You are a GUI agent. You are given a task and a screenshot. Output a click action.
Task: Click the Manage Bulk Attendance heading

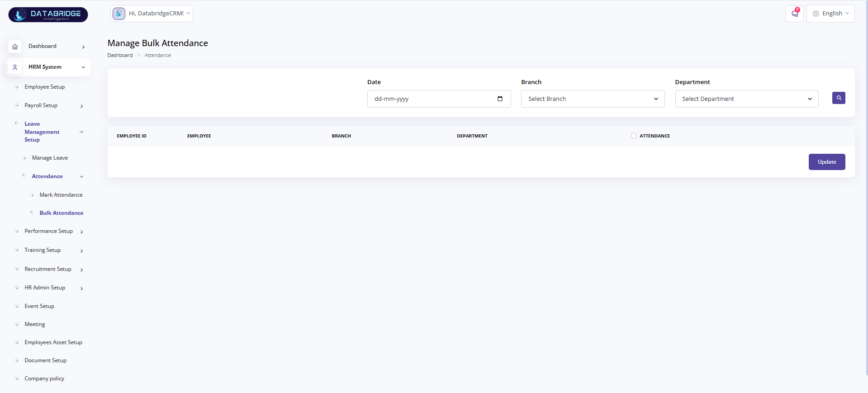point(158,43)
